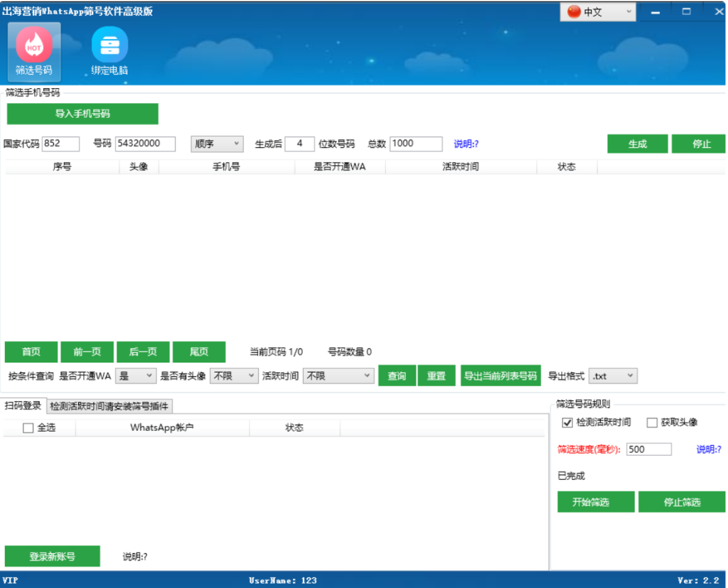Click the Chinese flag language icon
The height and width of the screenshot is (588, 728).
(x=574, y=12)
